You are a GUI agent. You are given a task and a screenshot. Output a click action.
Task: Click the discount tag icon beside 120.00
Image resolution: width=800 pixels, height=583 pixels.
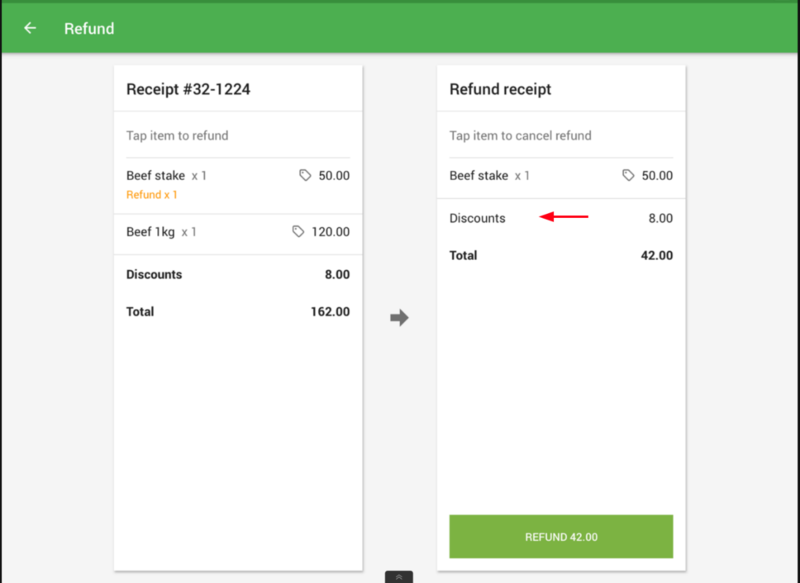tap(298, 232)
